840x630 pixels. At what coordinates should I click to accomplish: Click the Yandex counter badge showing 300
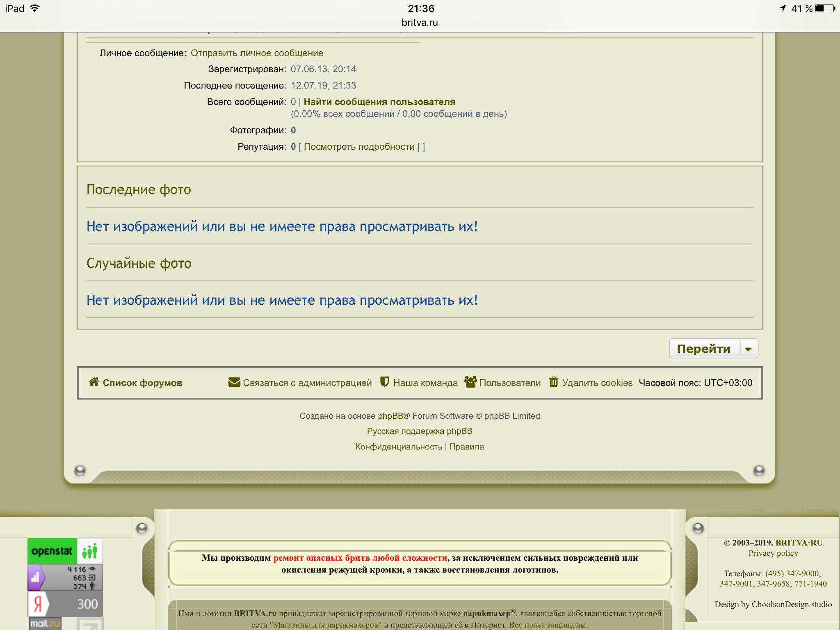tap(65, 604)
